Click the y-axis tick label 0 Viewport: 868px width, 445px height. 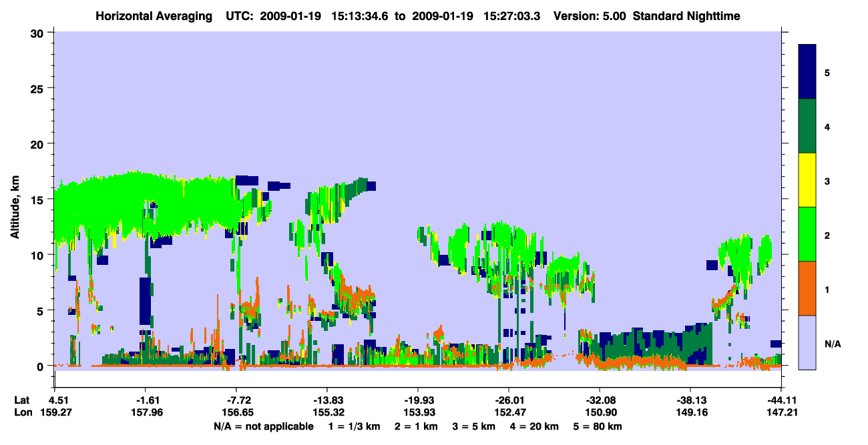(x=41, y=366)
